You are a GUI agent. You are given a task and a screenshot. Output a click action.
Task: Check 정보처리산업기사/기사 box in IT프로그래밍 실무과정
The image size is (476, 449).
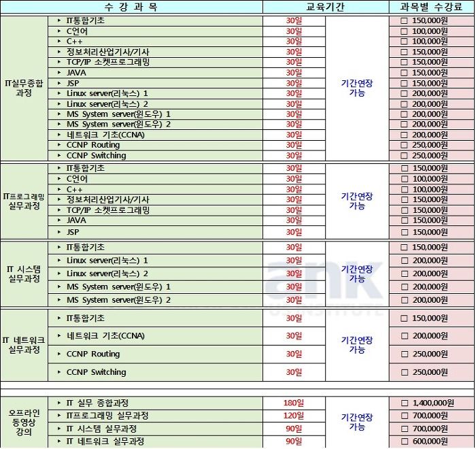405,200
